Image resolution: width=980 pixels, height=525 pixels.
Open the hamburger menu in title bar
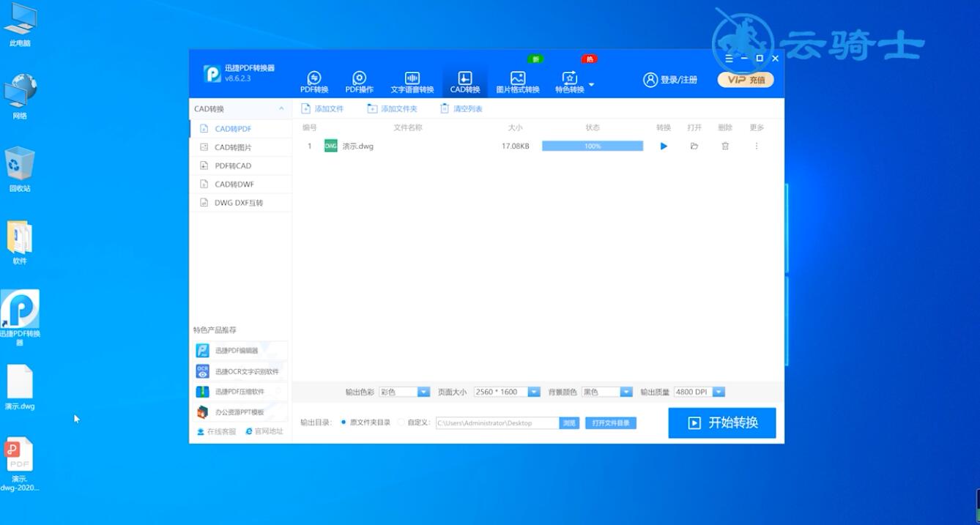tap(729, 59)
